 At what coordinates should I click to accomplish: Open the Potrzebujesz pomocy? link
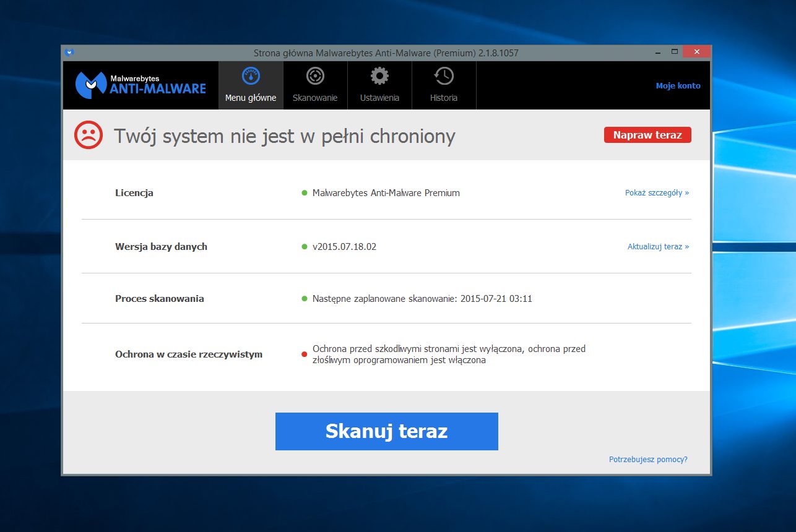coord(648,460)
